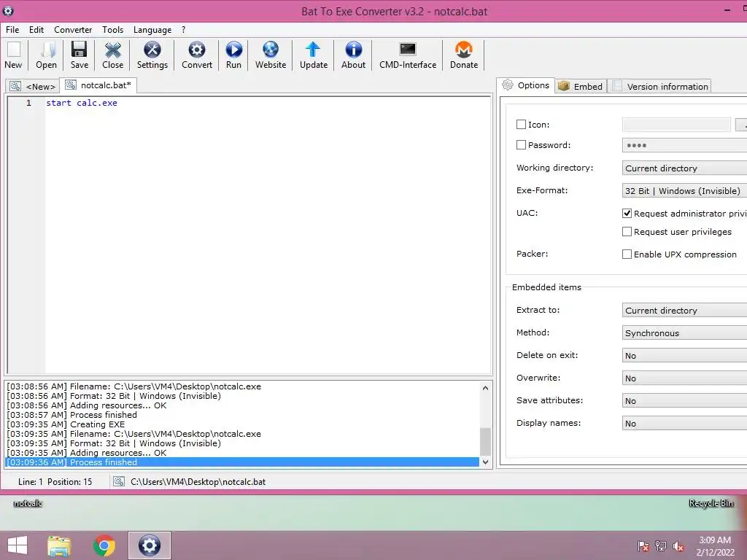
Task: Open the Save attributes dropdown
Action: coord(684,401)
